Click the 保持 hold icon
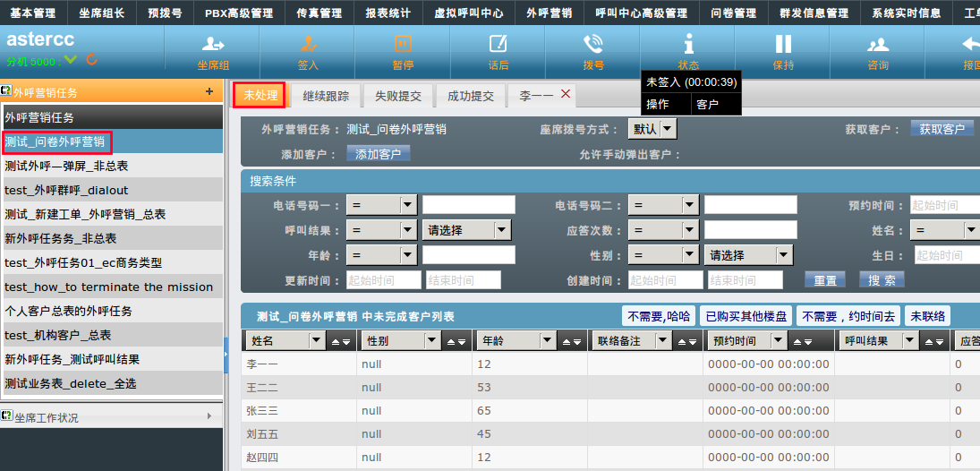The width and height of the screenshot is (980, 471). pos(783,44)
